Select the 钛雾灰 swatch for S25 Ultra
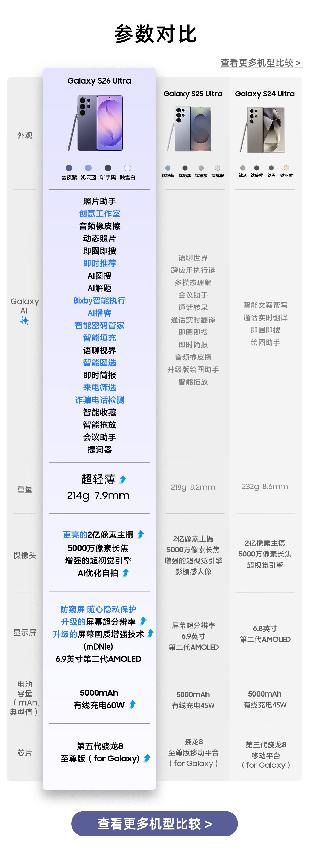This screenshot has height=868, width=309. tap(201, 168)
